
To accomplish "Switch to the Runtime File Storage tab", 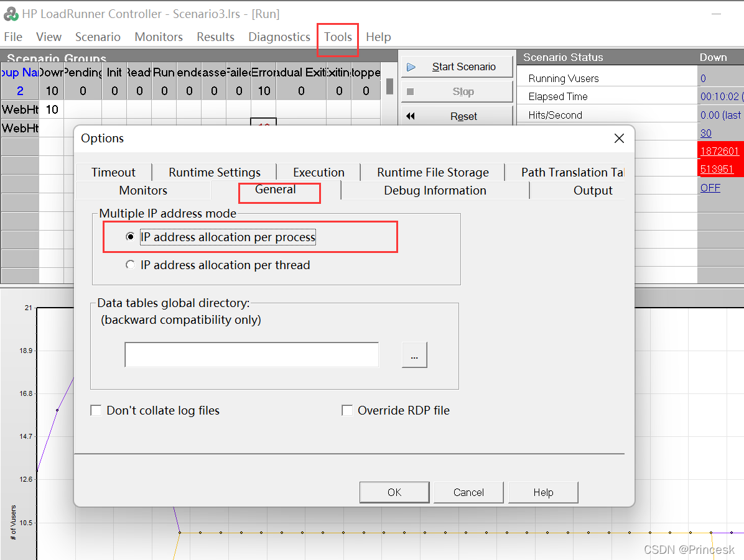I will pos(433,172).
